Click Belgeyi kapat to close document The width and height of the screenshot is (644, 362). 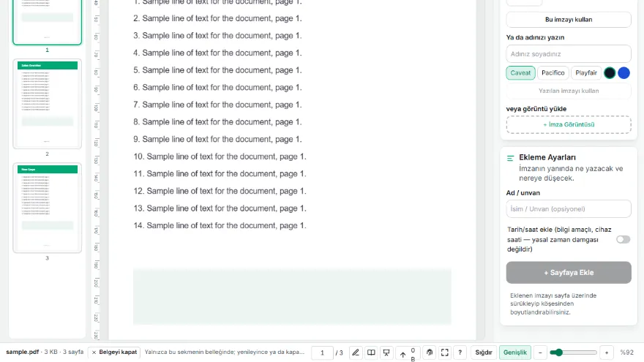(114, 352)
